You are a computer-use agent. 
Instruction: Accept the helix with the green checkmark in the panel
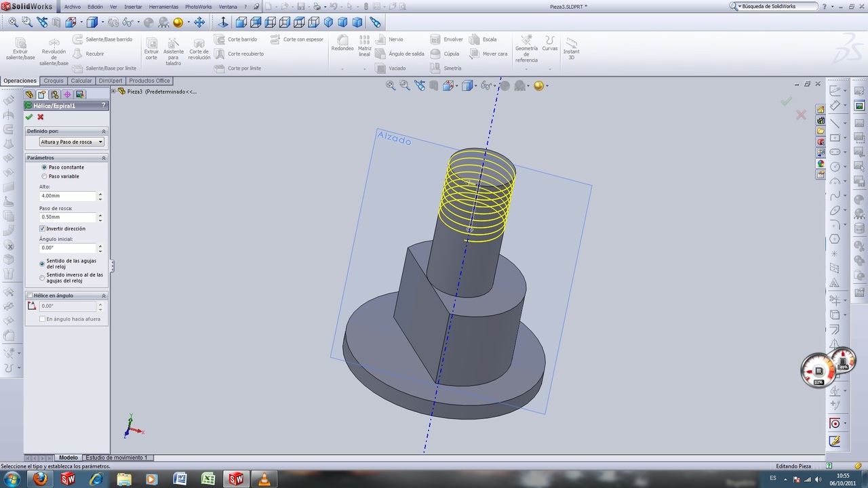(x=29, y=117)
